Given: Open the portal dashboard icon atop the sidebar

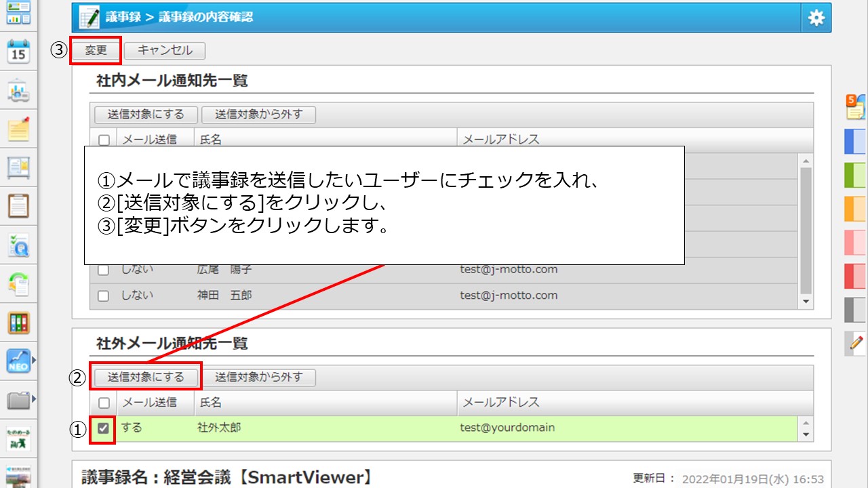Looking at the screenshot, I should (x=18, y=13).
